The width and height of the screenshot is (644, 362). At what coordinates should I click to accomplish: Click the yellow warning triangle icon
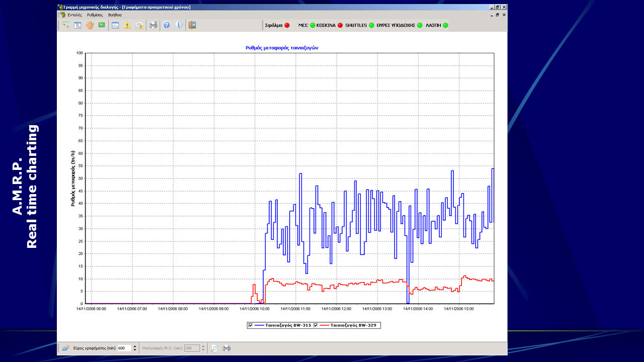click(127, 25)
